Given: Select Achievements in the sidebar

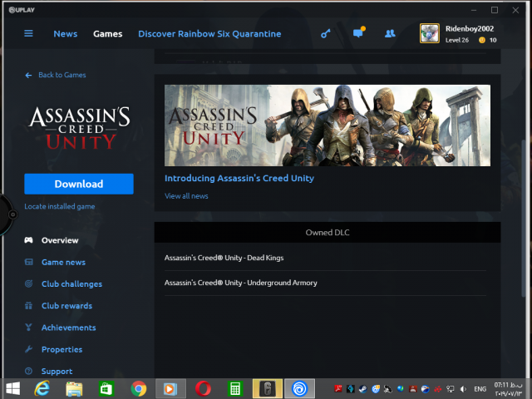Looking at the screenshot, I should 68,328.
